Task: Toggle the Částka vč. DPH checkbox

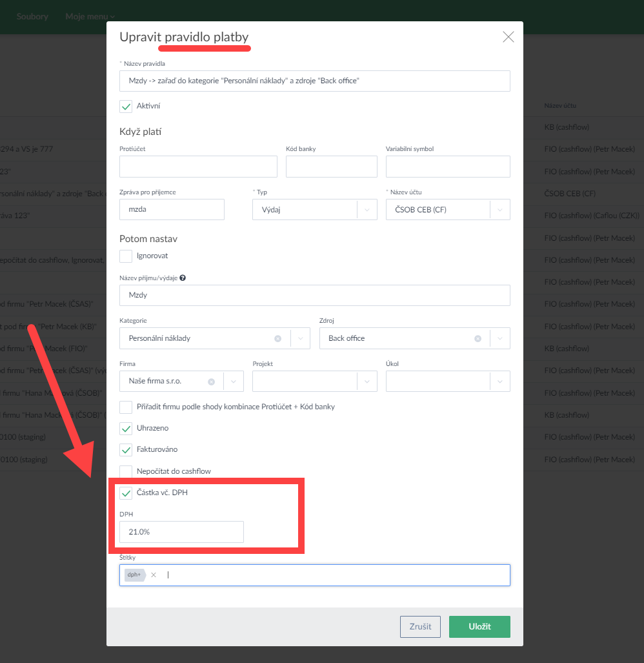Action: click(x=126, y=493)
